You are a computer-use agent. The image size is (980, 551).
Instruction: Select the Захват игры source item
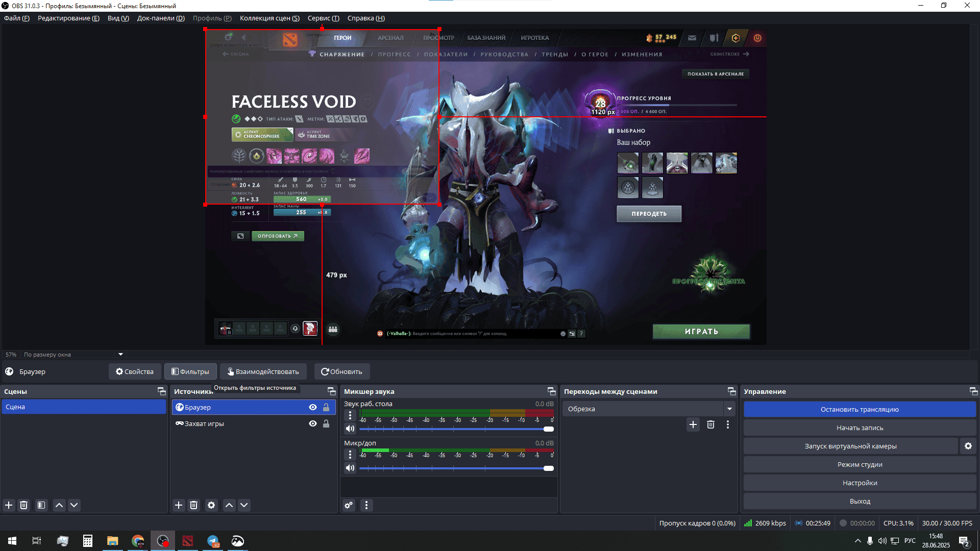pyautogui.click(x=204, y=423)
